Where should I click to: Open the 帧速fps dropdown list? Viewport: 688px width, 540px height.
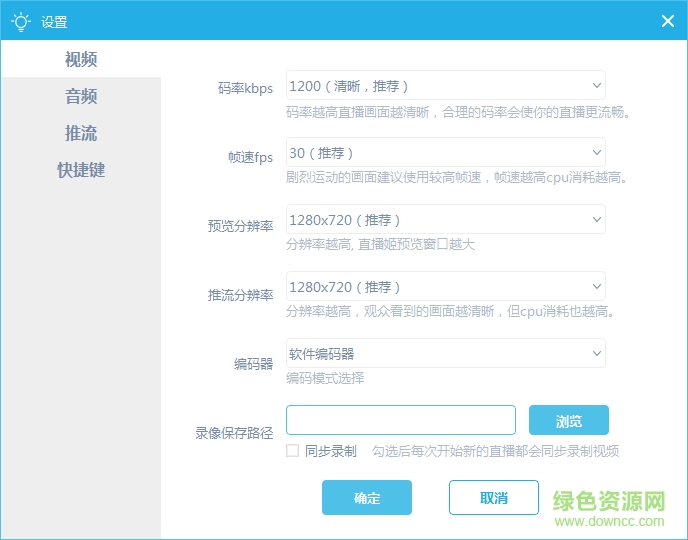[x=445, y=153]
